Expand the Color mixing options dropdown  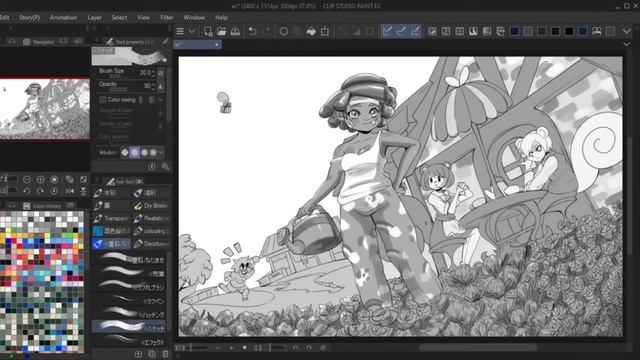[161, 100]
